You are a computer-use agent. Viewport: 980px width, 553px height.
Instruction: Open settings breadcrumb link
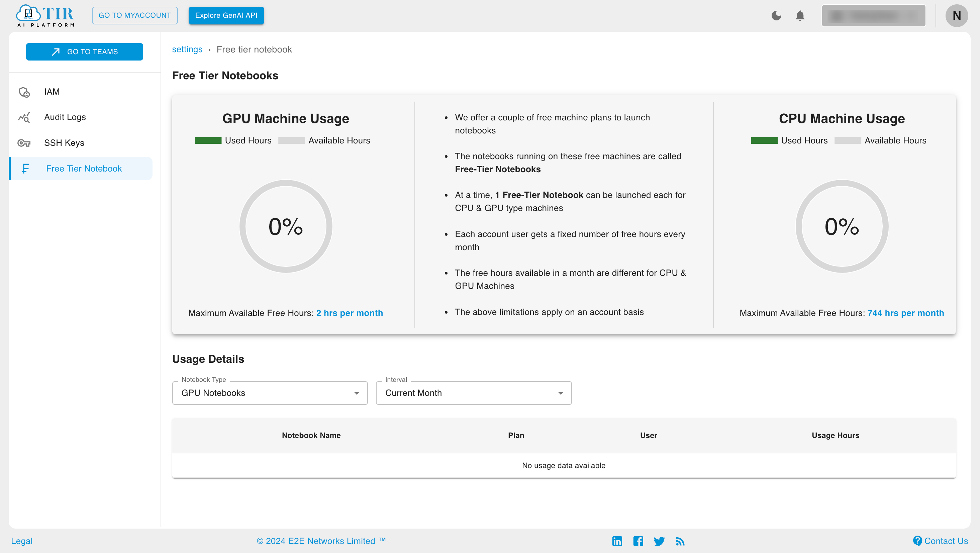pyautogui.click(x=187, y=49)
